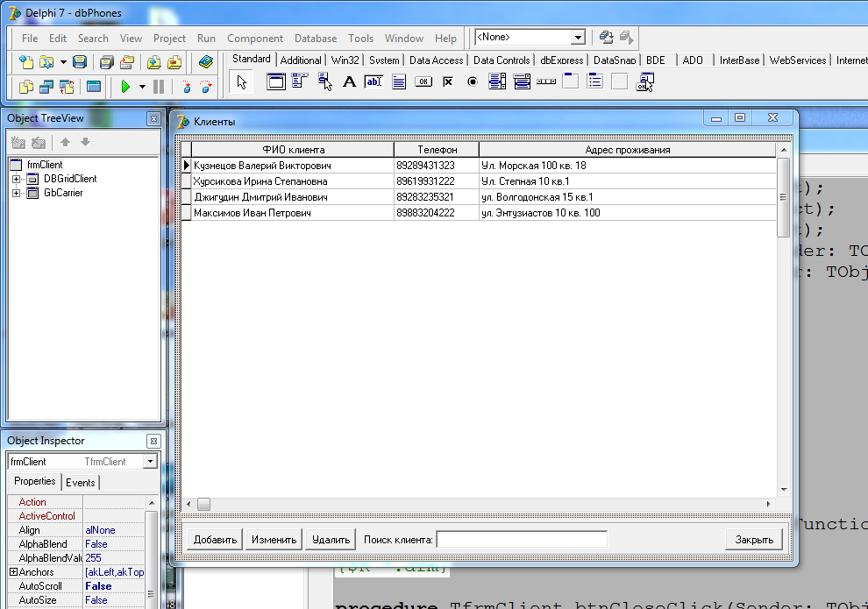Click the Закрыть button
868x609 pixels.
(754, 539)
